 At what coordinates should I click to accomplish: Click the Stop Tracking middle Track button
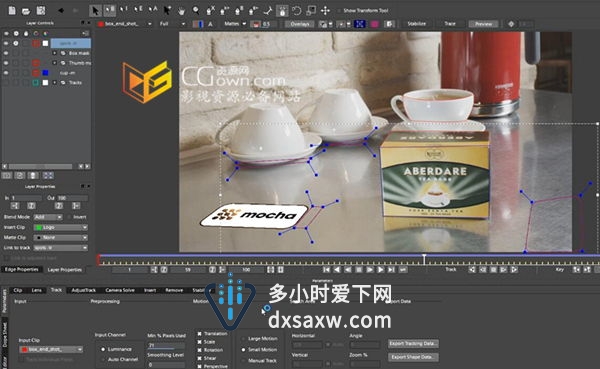494,270
